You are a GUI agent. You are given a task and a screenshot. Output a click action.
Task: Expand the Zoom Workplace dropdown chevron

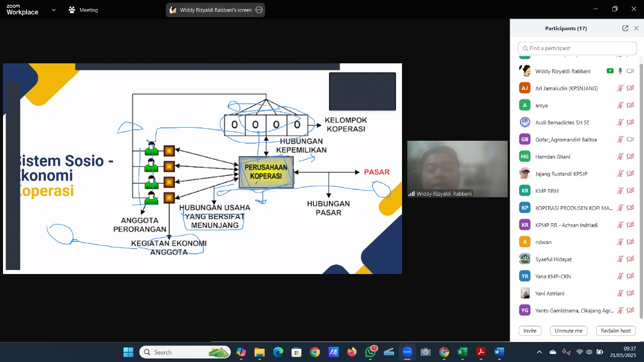click(x=53, y=10)
